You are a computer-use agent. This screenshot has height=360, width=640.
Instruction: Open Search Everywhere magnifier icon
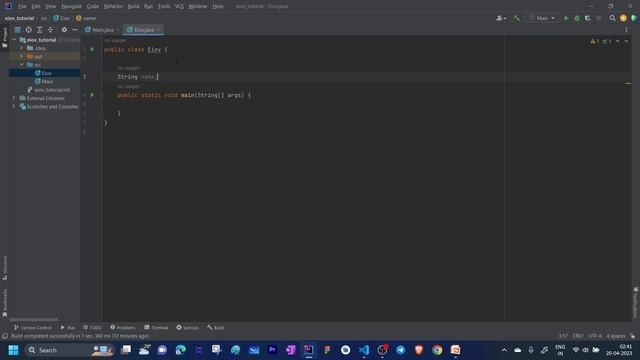(612, 18)
